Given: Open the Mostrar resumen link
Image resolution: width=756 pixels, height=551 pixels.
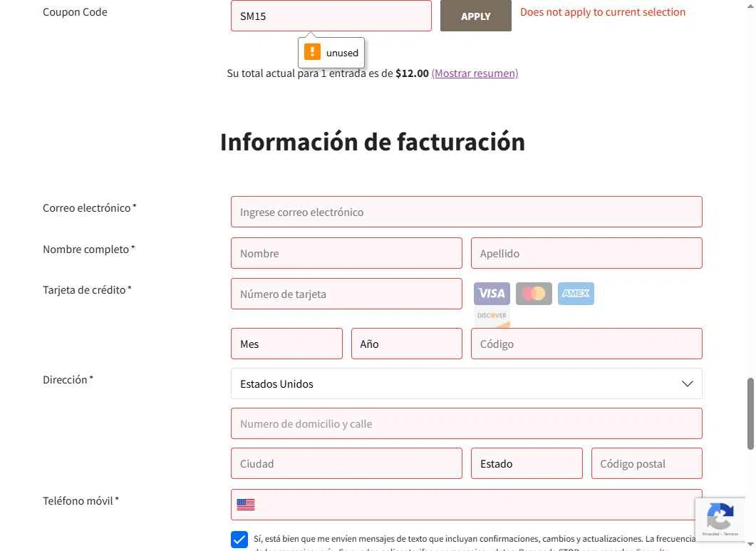Looking at the screenshot, I should [x=475, y=73].
